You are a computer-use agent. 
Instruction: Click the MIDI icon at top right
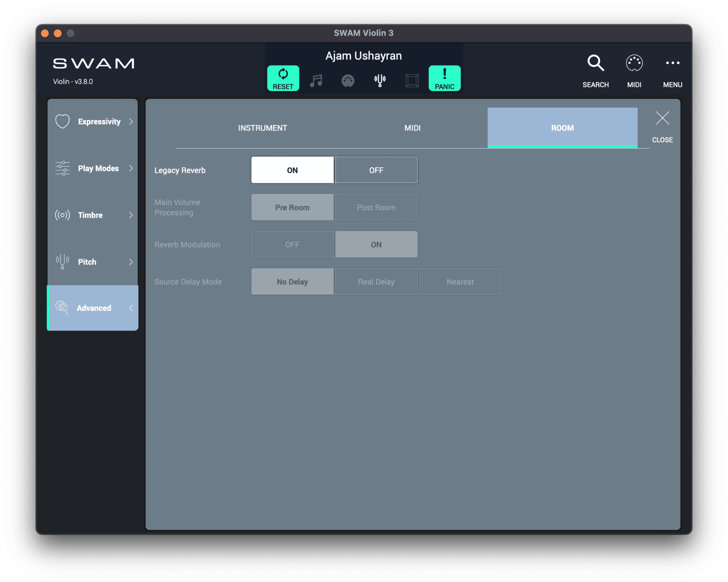634,63
